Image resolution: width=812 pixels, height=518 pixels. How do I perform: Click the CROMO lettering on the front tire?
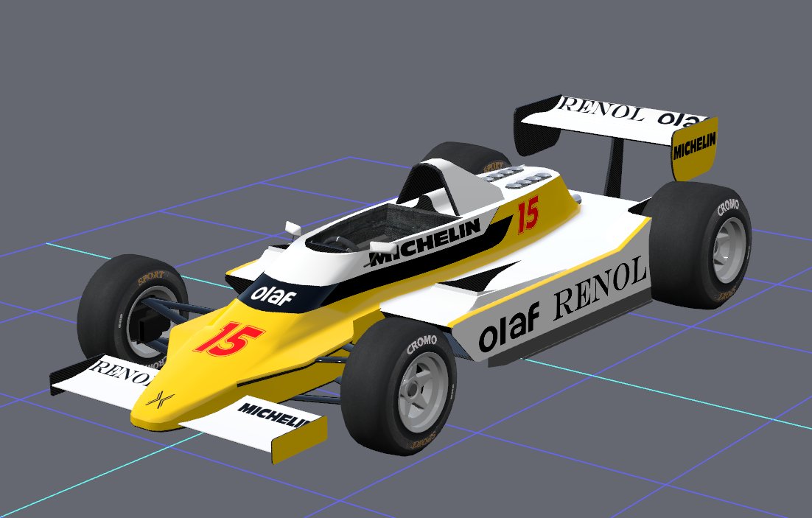[421, 344]
